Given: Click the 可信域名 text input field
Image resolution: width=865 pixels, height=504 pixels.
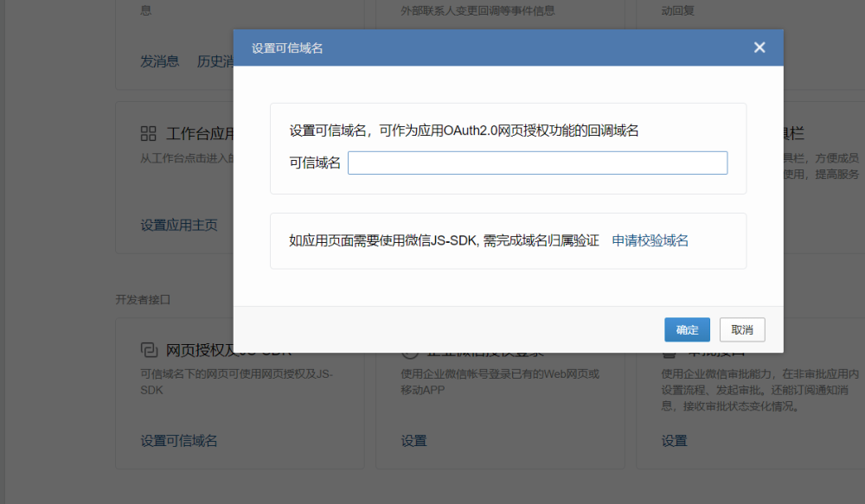Looking at the screenshot, I should pyautogui.click(x=537, y=163).
